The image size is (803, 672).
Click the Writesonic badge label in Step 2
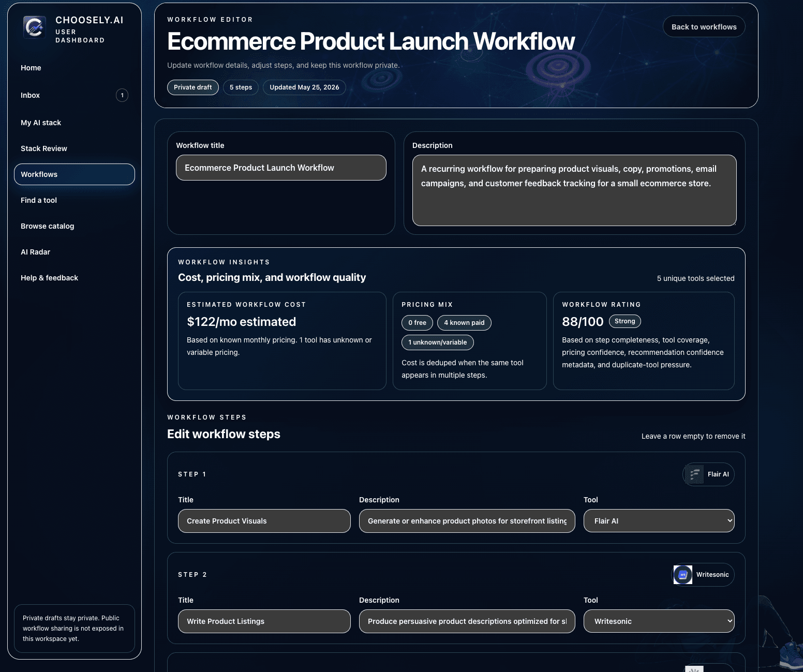pos(712,575)
